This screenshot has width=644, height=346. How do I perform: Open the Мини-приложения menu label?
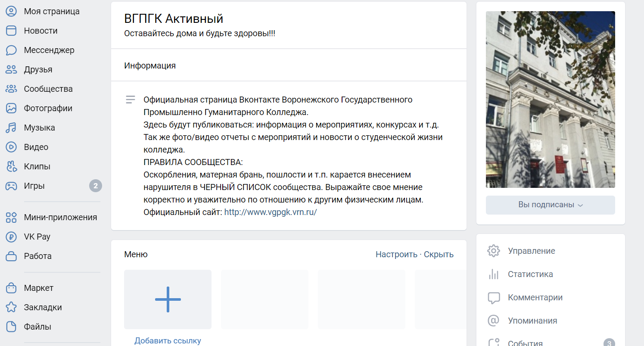tap(60, 217)
